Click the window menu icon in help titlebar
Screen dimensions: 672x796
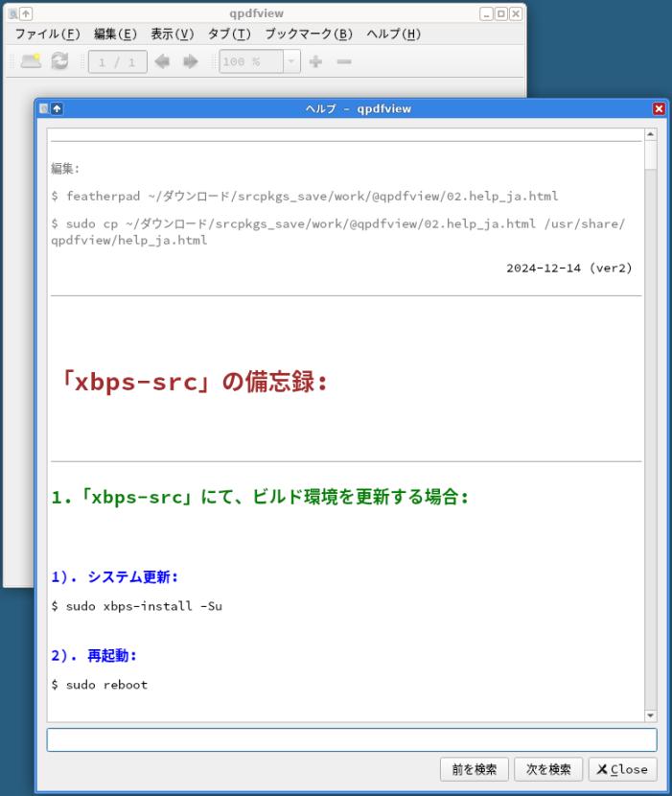(x=44, y=108)
